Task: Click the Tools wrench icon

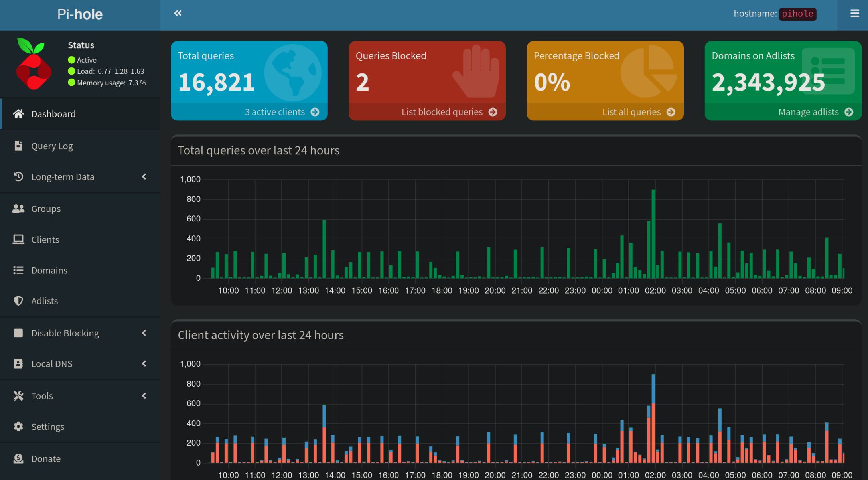Action: pos(18,396)
